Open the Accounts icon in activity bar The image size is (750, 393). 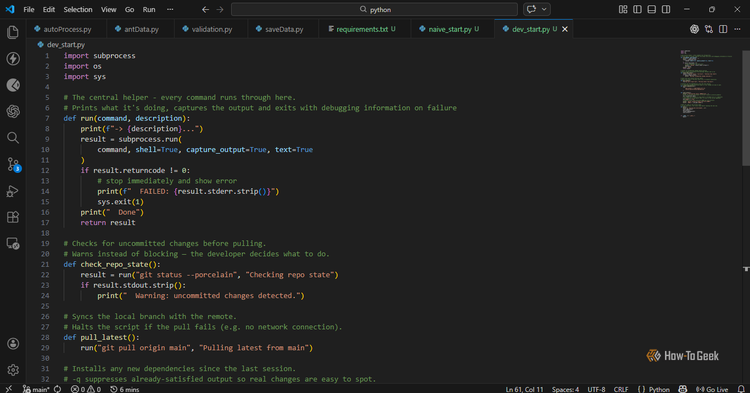click(x=13, y=344)
